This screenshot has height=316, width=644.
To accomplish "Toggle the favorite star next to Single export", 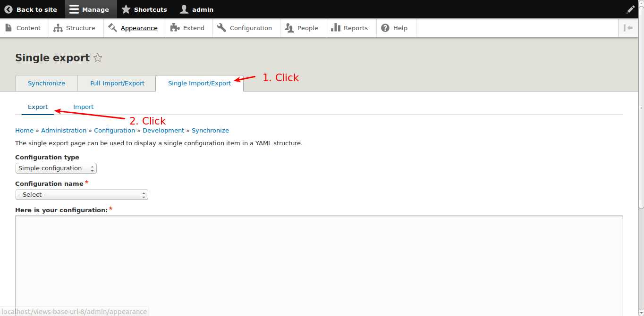I will click(x=98, y=58).
